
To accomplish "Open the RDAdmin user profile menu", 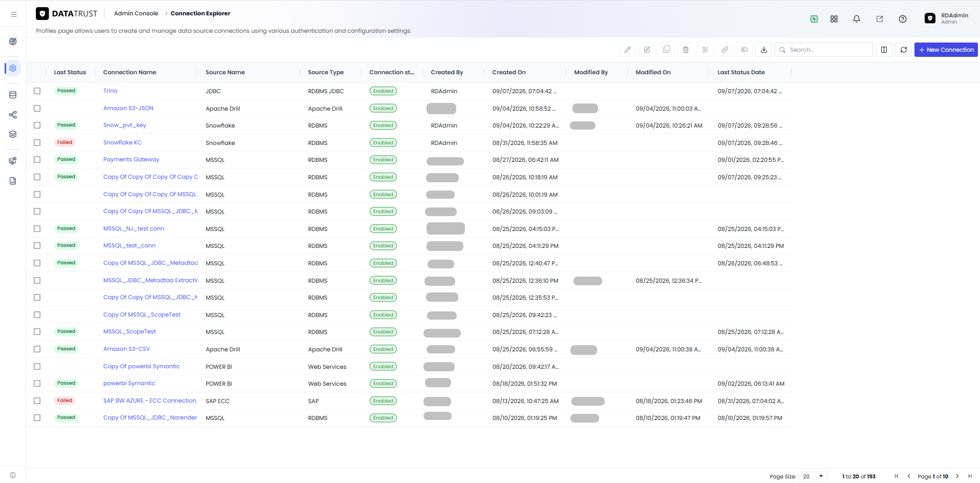I will pos(946,18).
